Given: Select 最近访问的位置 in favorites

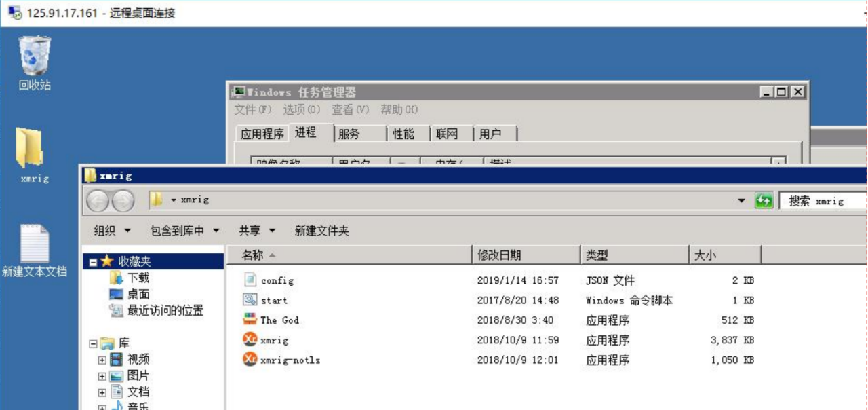Looking at the screenshot, I should point(165,310).
